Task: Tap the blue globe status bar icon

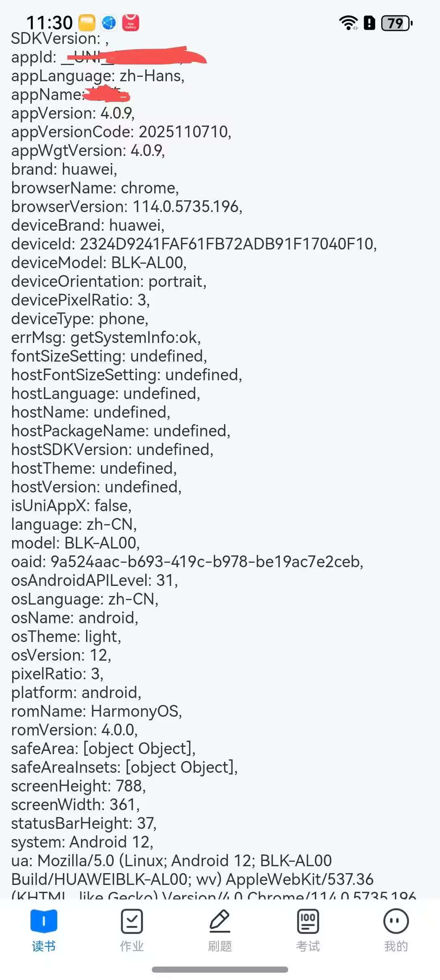Action: (x=108, y=23)
